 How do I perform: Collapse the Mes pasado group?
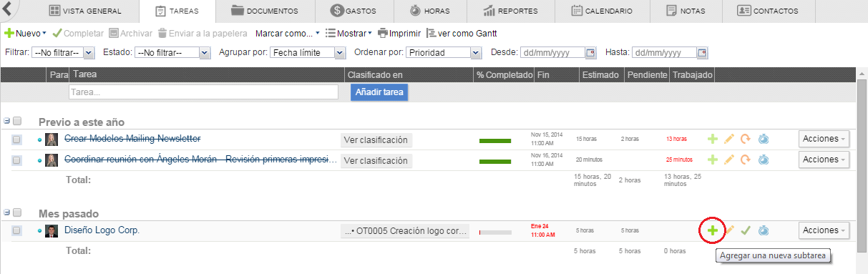6,212
